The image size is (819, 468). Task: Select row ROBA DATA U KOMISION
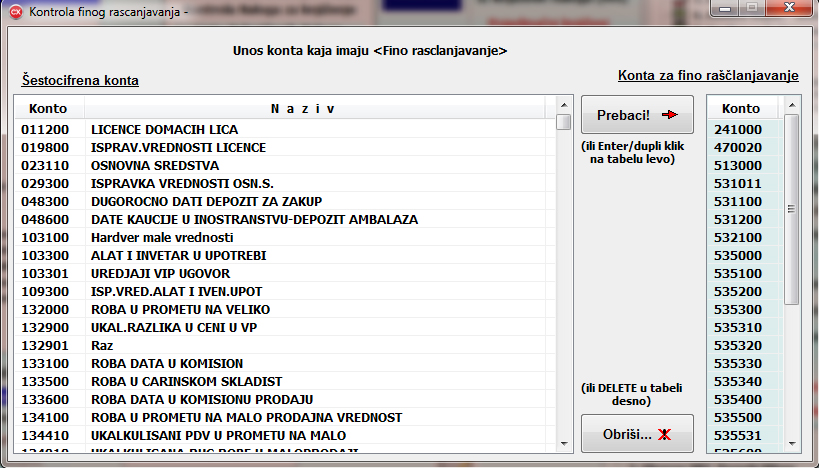[x=285, y=364]
